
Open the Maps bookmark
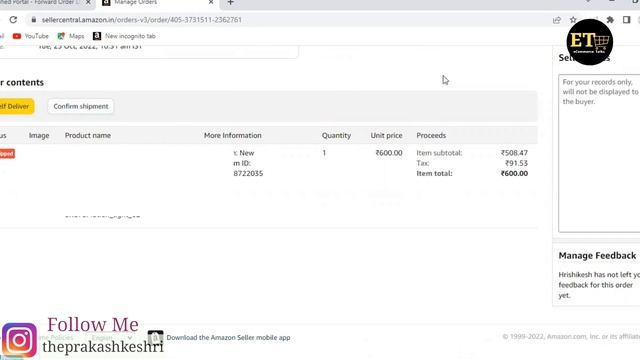click(x=71, y=36)
